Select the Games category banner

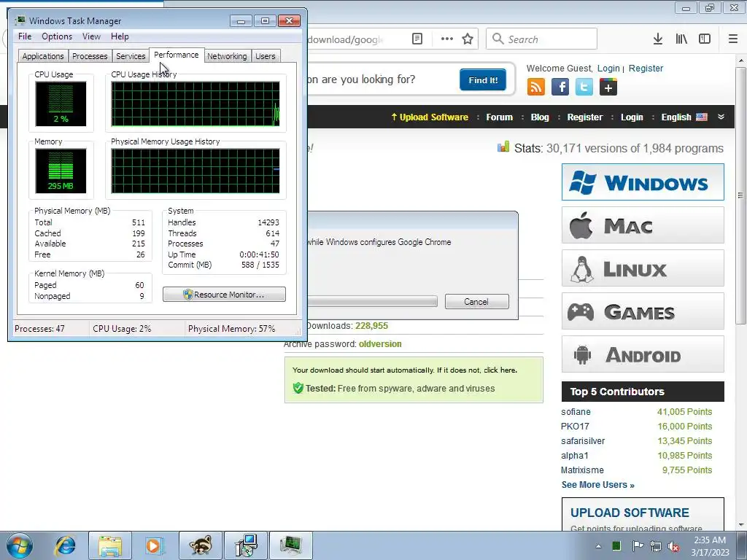(643, 311)
